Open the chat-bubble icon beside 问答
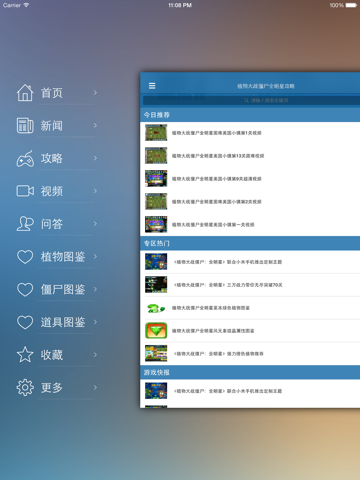Viewport: 360px width, 480px height. [25, 223]
